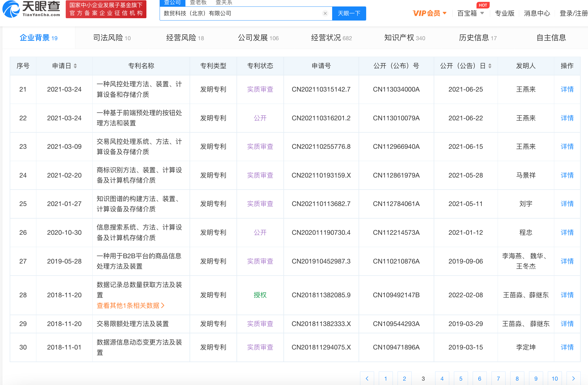Image resolution: width=588 pixels, height=385 pixels.
Task: Switch to 司法风险 tab
Action: pos(112,38)
